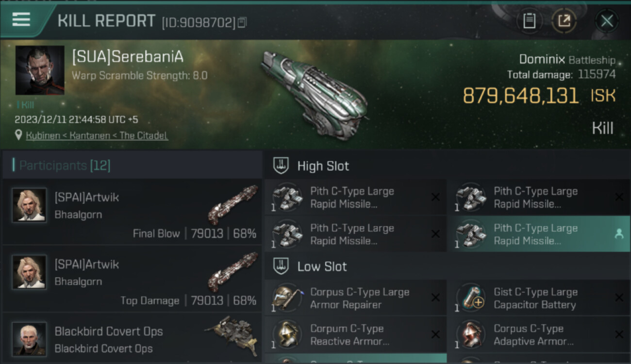
Task: Open the Blackbird Covert Ops participant
Action: [x=132, y=340]
